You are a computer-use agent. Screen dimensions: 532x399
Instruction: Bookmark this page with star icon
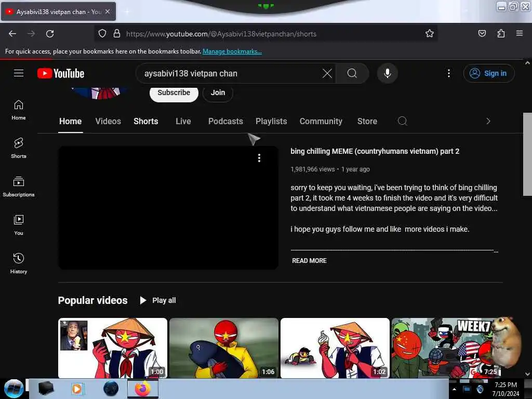[x=430, y=33]
